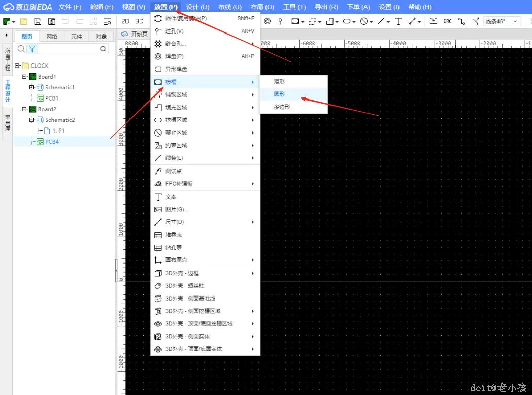Open the folder icon in toolbar
This screenshot has height=395, width=532.
(24, 21)
